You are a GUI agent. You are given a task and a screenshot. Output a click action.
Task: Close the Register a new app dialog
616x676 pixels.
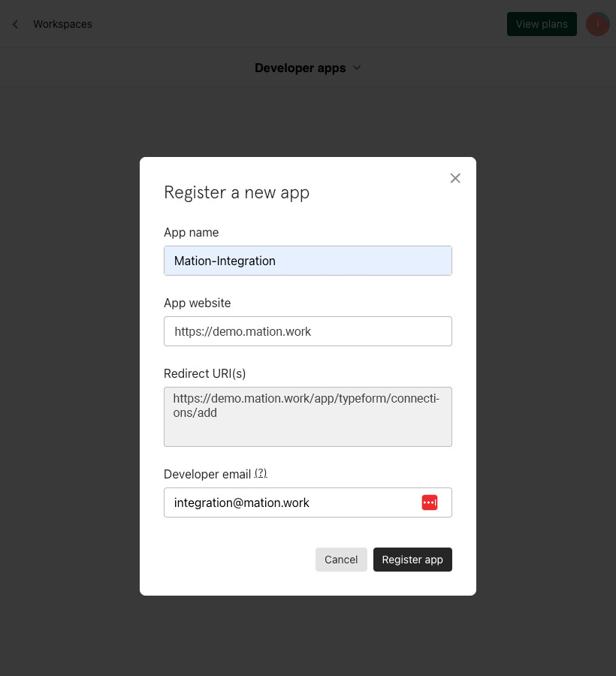tap(455, 178)
